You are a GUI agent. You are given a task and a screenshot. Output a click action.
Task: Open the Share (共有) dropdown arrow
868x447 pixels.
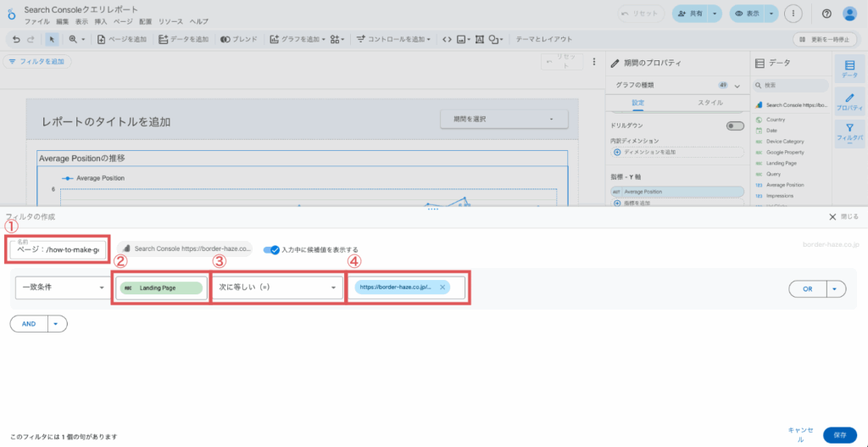[715, 14]
